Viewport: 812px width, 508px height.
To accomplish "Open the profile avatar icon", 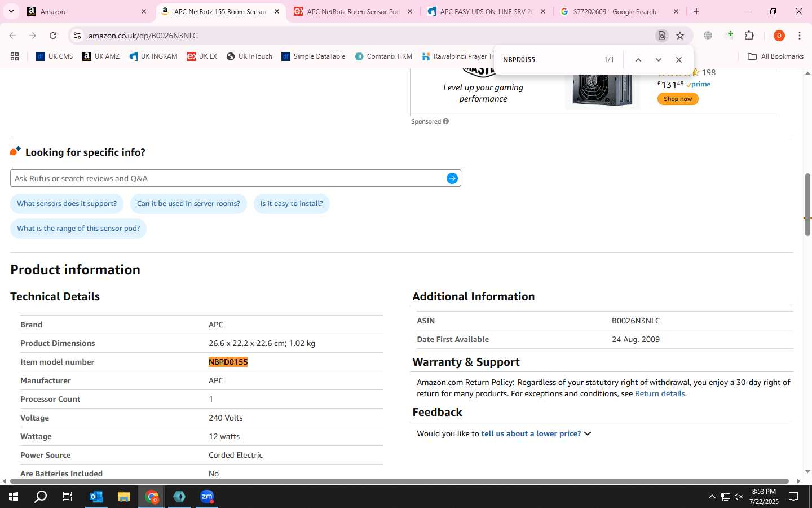I will pyautogui.click(x=779, y=36).
